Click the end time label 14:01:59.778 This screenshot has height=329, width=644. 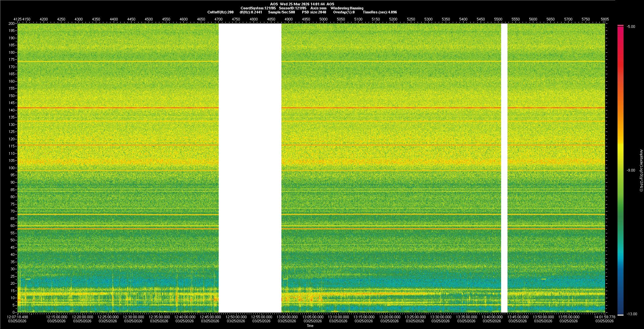[x=604, y=317]
